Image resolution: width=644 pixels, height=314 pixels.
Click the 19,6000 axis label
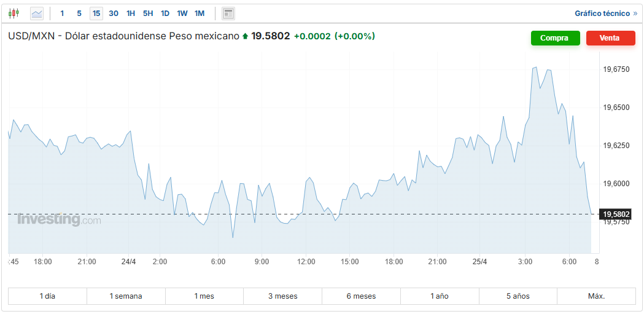[616, 184]
